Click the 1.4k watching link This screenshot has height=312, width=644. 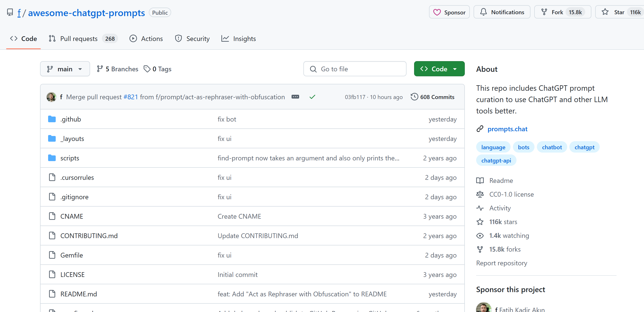tap(509, 235)
